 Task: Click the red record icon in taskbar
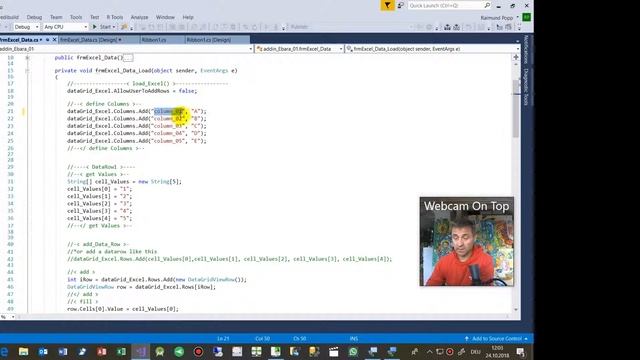(198, 351)
